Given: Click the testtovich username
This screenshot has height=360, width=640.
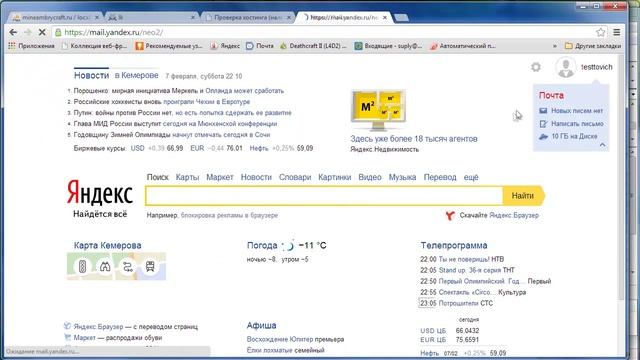Looking at the screenshot, I should point(596,67).
